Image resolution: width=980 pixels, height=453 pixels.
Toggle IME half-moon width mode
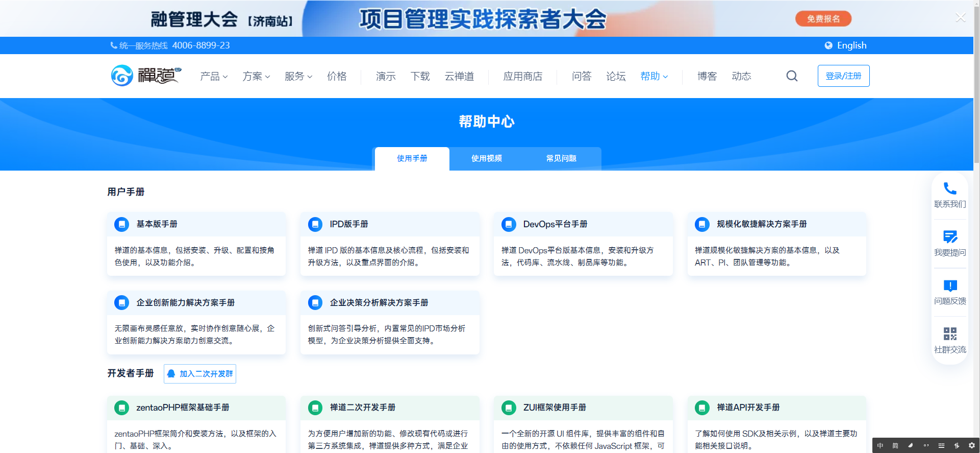(911, 446)
